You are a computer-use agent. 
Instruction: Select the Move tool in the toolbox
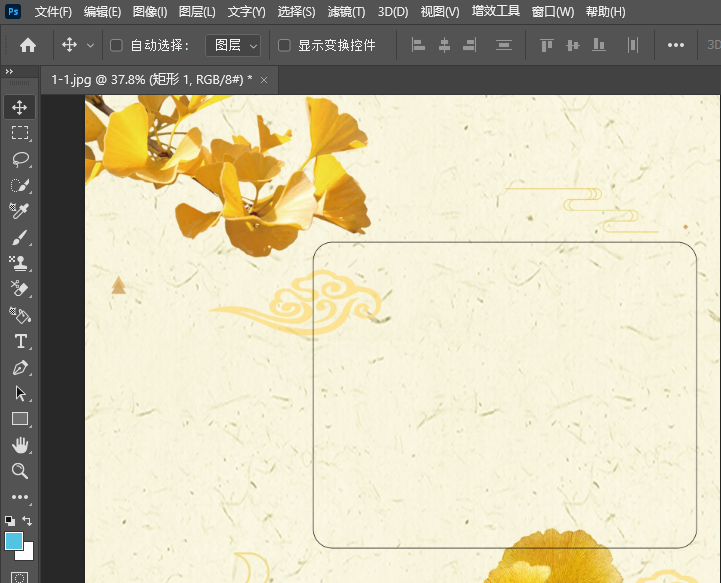click(x=19, y=108)
